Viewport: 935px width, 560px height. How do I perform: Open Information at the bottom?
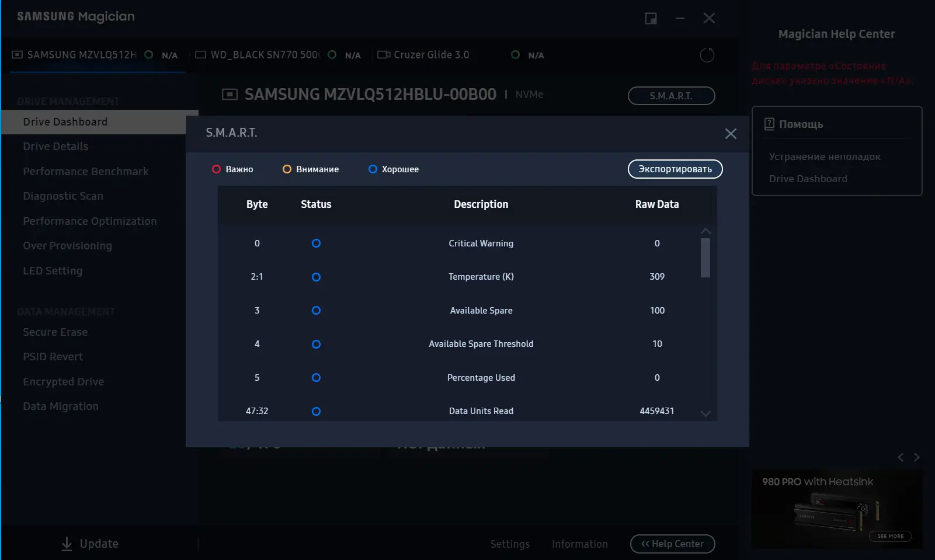point(580,544)
